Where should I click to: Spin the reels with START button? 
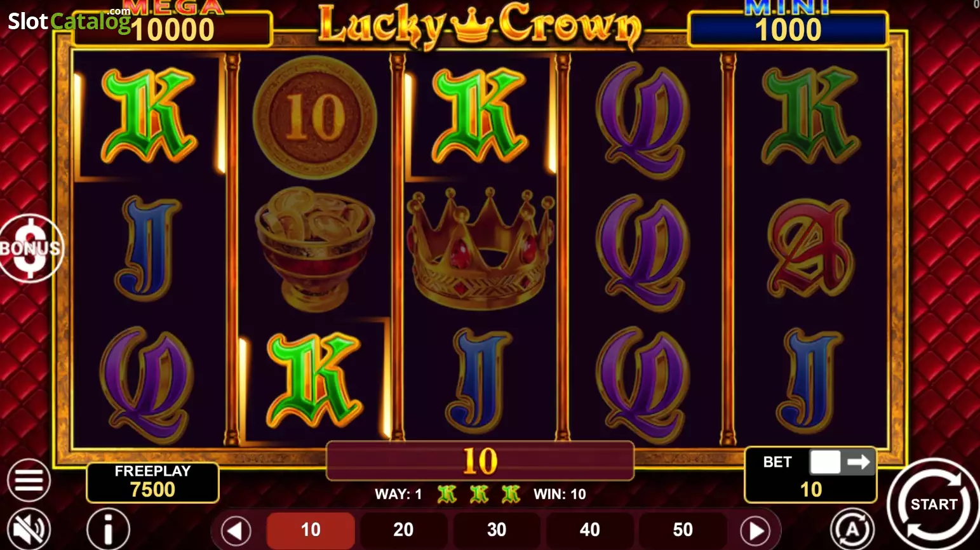tap(933, 504)
